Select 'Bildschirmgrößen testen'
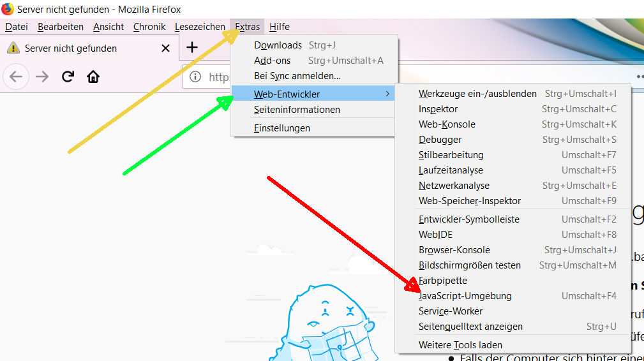Image resolution: width=644 pixels, height=361 pixels. pyautogui.click(x=513, y=265)
